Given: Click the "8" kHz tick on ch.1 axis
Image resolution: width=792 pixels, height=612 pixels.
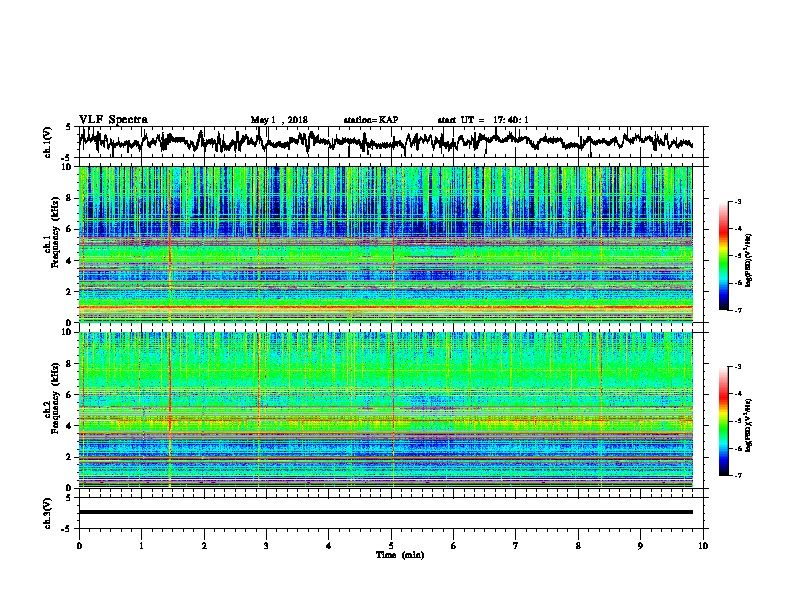Looking at the screenshot, I should (x=70, y=198).
